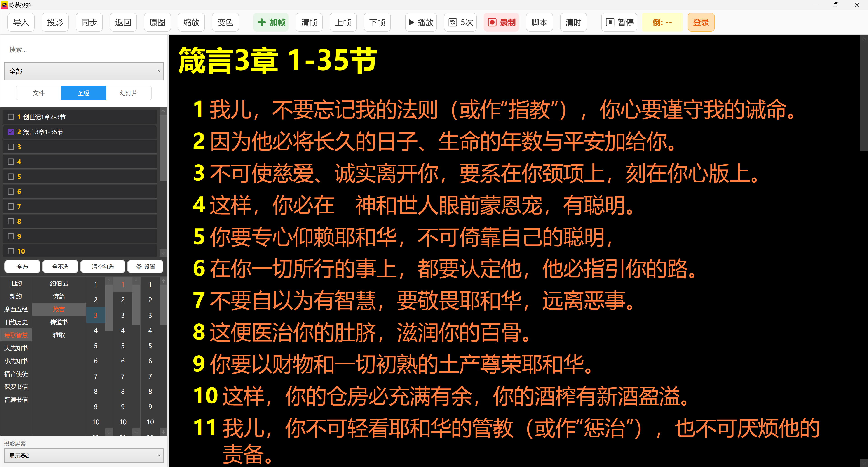Click the 5次 repeat icon
The image size is (868, 467).
453,22
